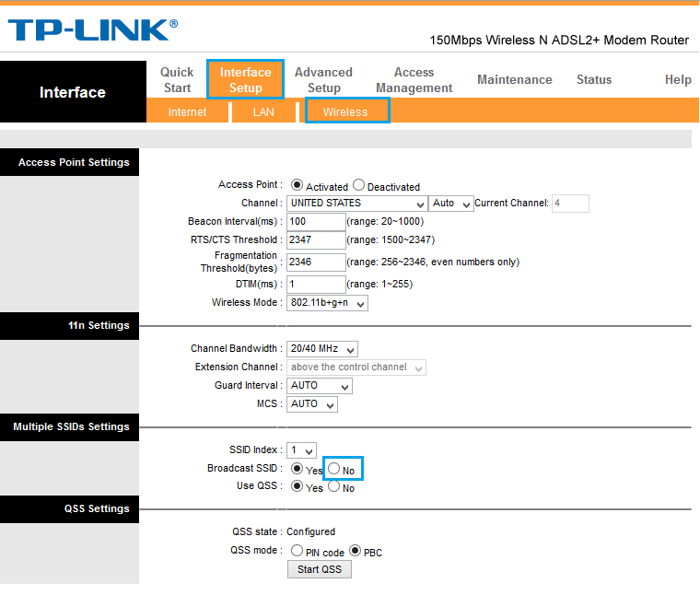700x595 pixels.
Task: Open the Auto channel number dropdown
Action: click(x=451, y=204)
